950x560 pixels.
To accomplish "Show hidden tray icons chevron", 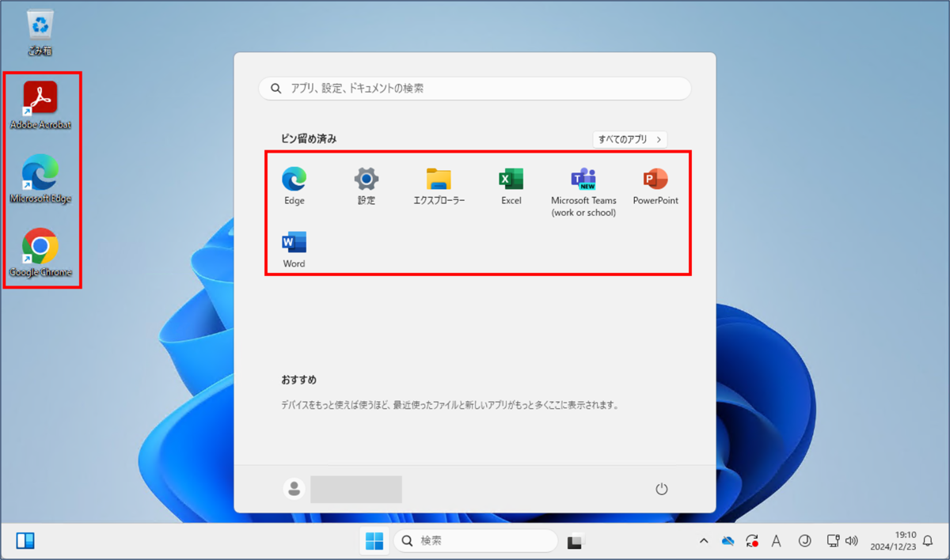I will (x=703, y=541).
